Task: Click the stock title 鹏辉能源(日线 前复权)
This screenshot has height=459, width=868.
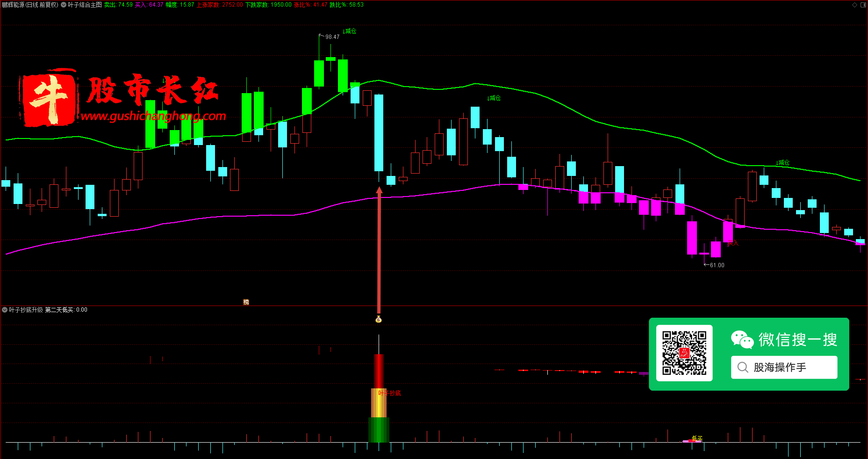Action: tap(30, 5)
